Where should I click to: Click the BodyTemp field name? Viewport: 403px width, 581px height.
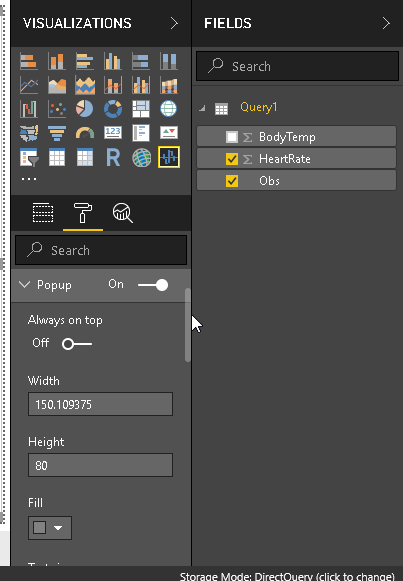click(287, 137)
